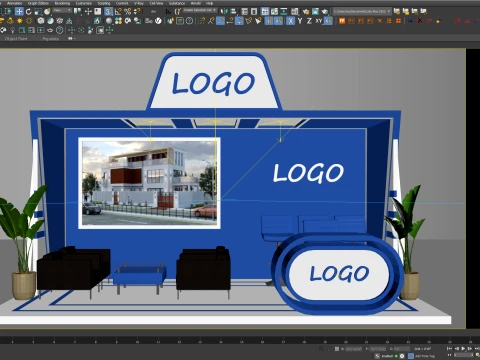Restrict transform to the X axis
This screenshot has height=360, width=480.
291,21
